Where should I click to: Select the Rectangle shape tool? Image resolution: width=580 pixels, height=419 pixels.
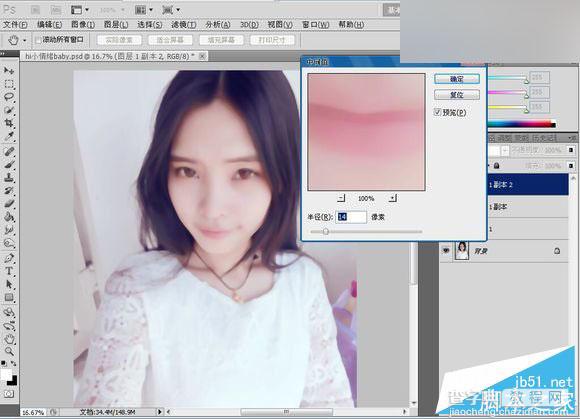(9, 298)
